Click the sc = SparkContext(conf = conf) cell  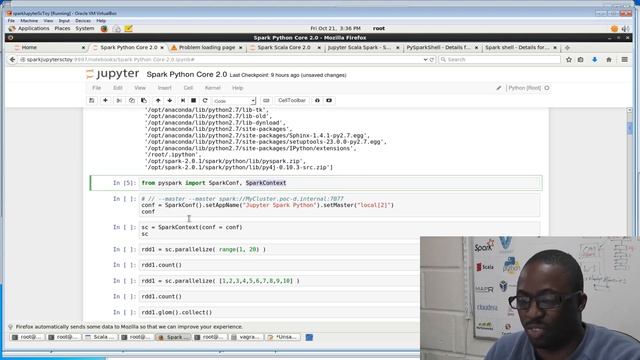pos(340,230)
